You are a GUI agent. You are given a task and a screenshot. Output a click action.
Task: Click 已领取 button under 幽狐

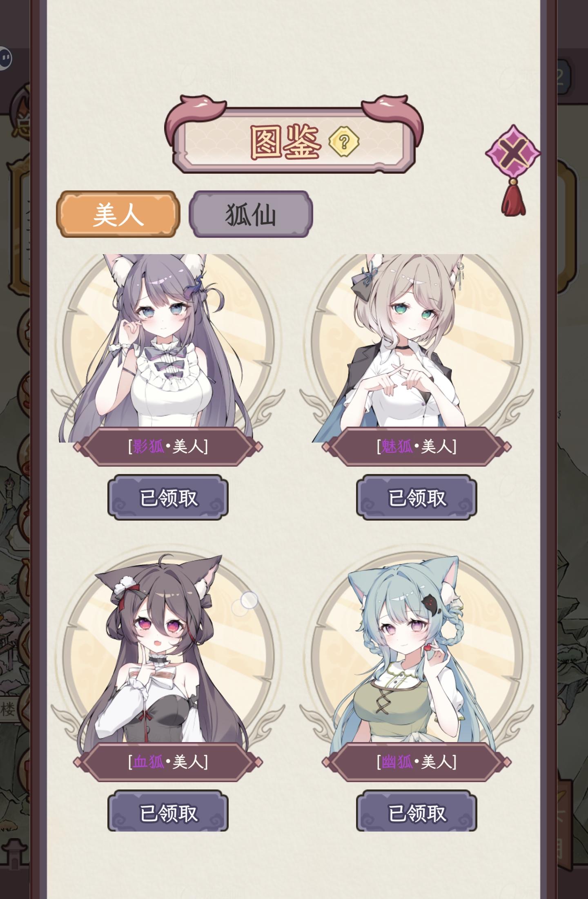click(416, 813)
